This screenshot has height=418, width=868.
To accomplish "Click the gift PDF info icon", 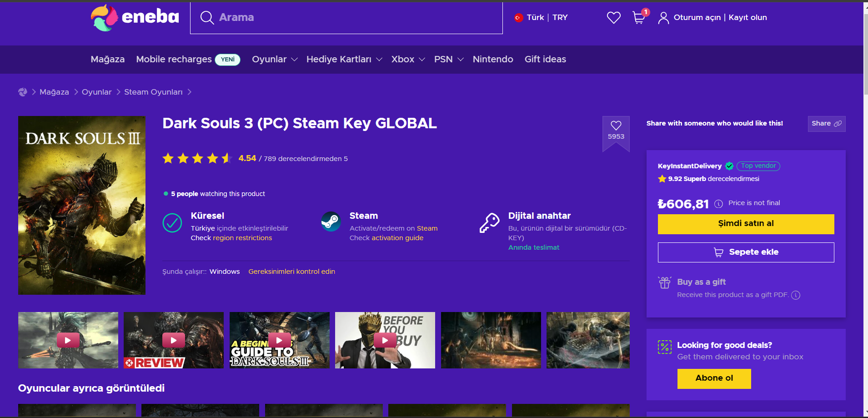I will [x=796, y=295].
